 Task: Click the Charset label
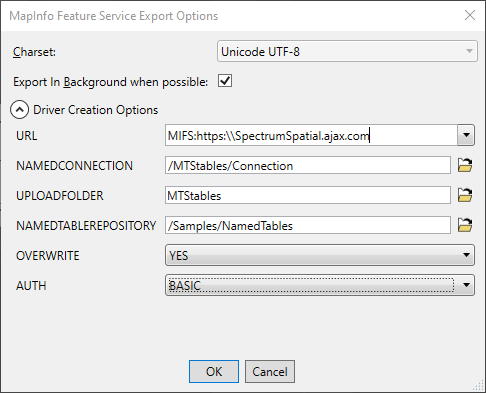pos(34,52)
